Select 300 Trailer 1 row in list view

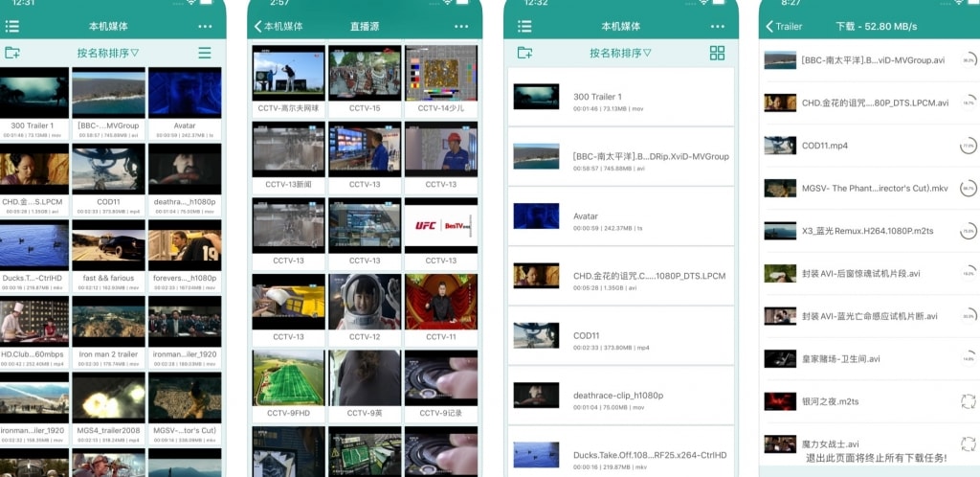pyautogui.click(x=620, y=97)
